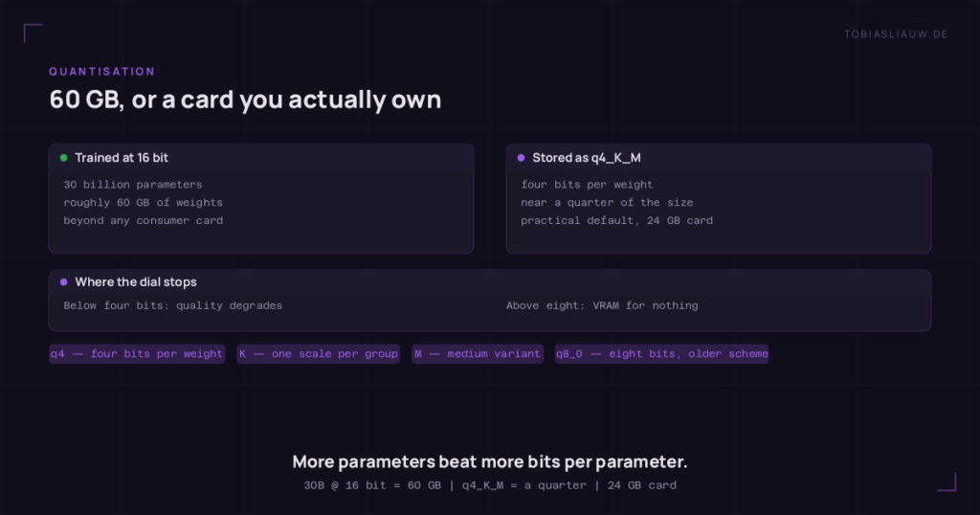Click the purple dot beside Stored as q4_K_M
The image size is (980, 515).
522,158
